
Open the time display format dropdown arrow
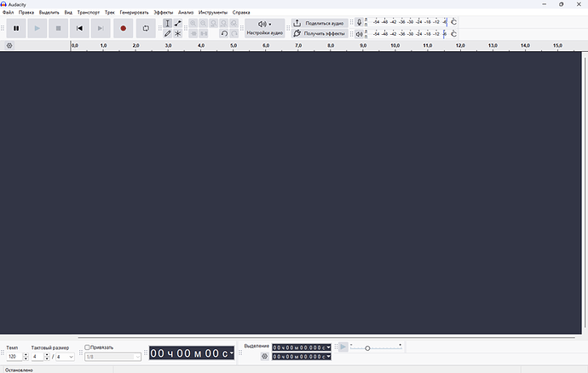[232, 353]
